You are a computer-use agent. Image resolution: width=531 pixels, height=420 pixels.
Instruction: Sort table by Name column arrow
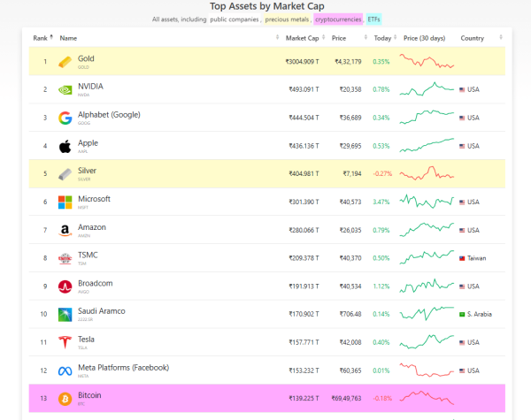click(277, 37)
